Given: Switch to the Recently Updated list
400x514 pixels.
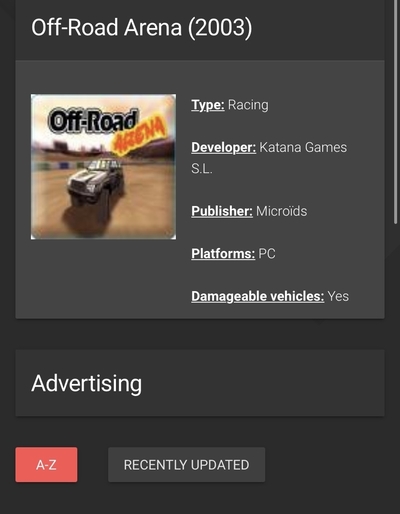Looking at the screenshot, I should 187,464.
